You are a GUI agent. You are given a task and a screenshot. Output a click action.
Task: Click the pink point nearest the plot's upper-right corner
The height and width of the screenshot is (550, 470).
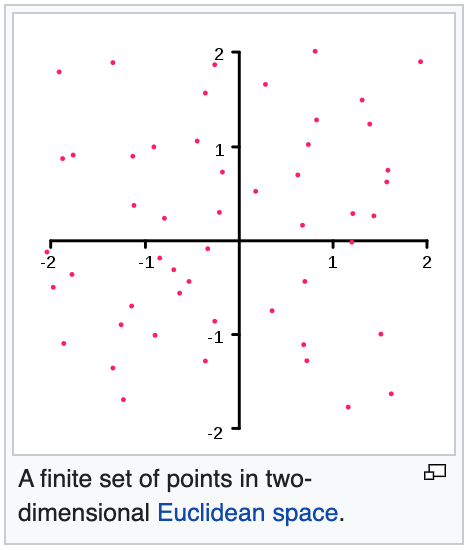(421, 62)
